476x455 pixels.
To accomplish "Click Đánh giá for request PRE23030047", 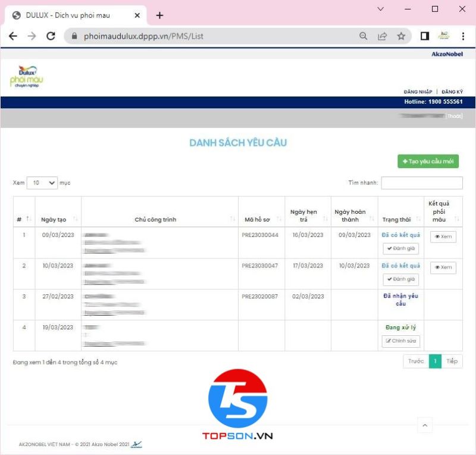I will pyautogui.click(x=400, y=279).
